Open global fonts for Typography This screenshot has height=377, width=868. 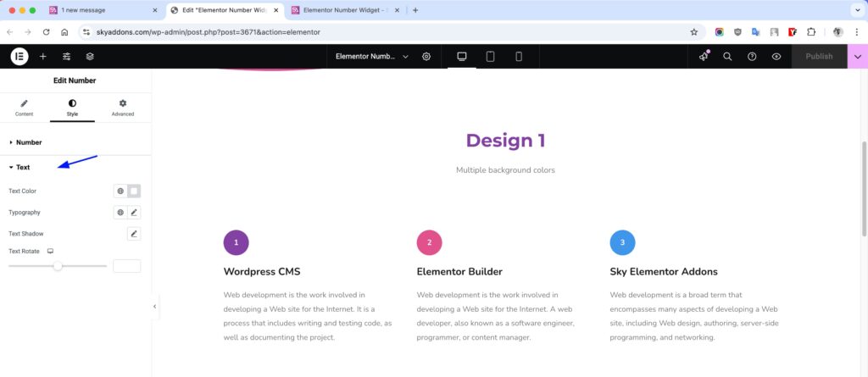[x=120, y=212]
